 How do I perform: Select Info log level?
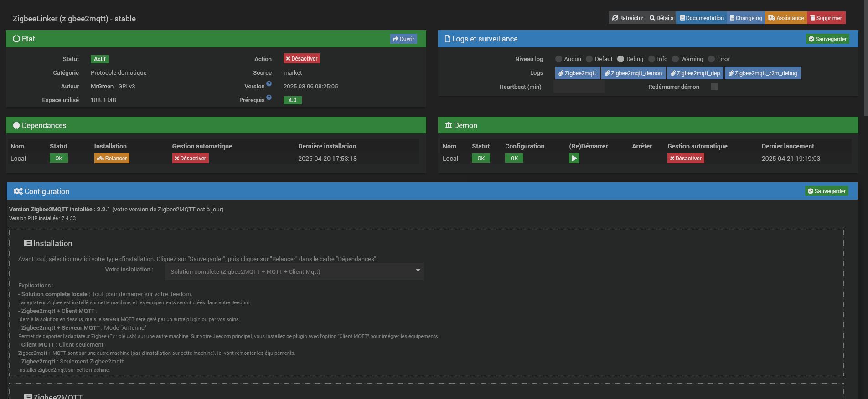(x=651, y=59)
